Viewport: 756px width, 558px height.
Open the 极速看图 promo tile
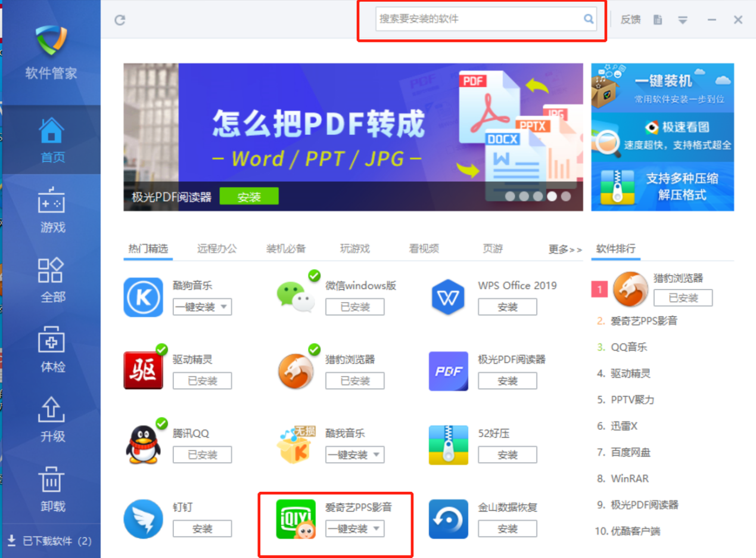coord(662,137)
